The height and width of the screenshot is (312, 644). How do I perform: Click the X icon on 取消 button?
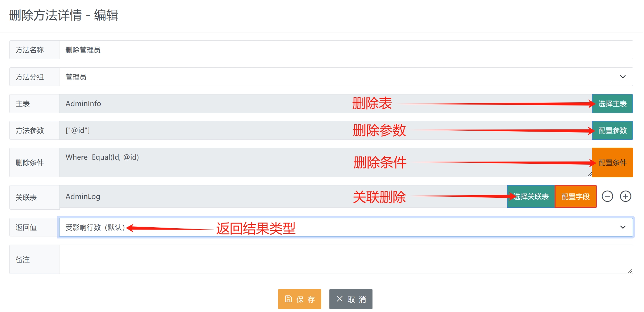point(339,299)
